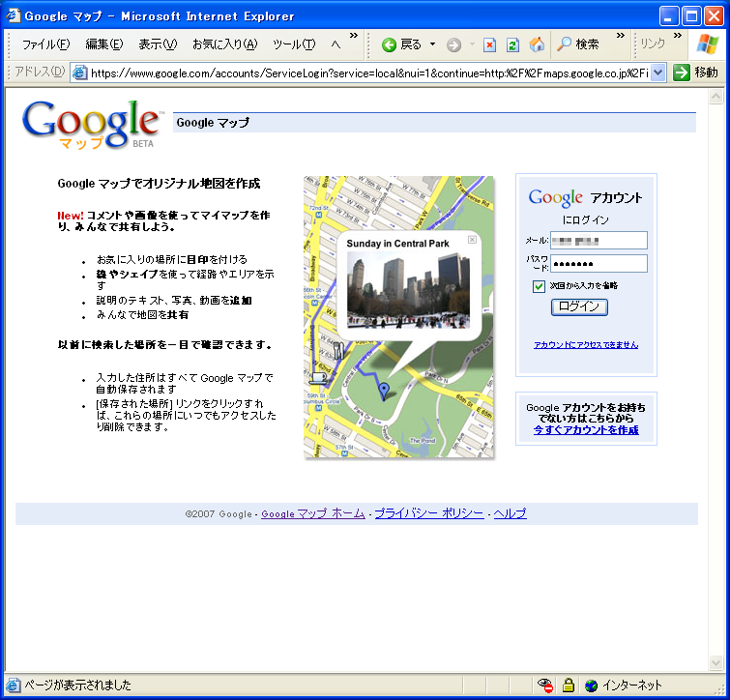730x700 pixels.
Task: Click the status bar page icon
Action: [x=13, y=685]
